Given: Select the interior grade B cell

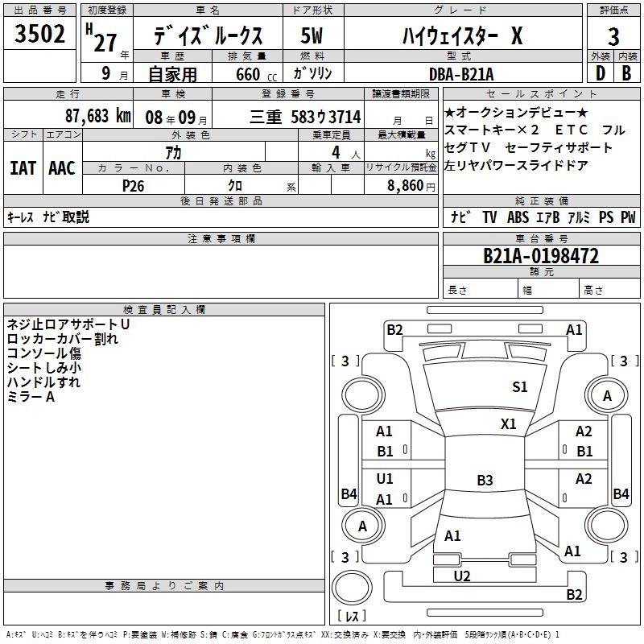Looking at the screenshot, I should pos(625,72).
